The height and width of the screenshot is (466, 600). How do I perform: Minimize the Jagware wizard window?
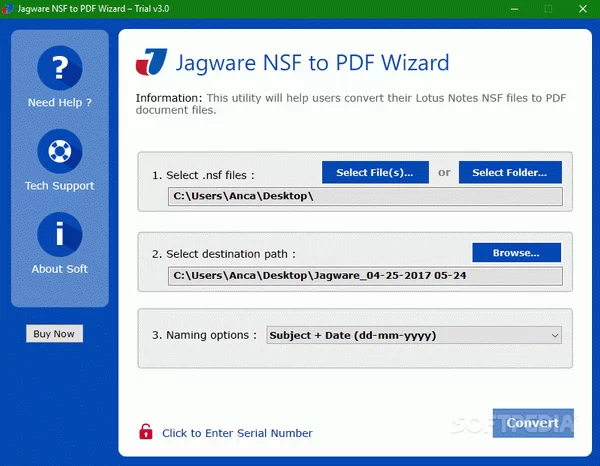(x=515, y=9)
